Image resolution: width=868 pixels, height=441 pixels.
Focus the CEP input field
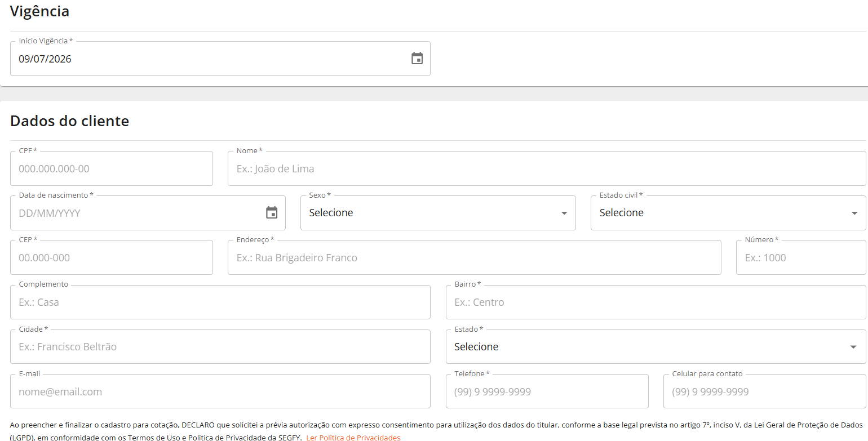click(x=112, y=257)
